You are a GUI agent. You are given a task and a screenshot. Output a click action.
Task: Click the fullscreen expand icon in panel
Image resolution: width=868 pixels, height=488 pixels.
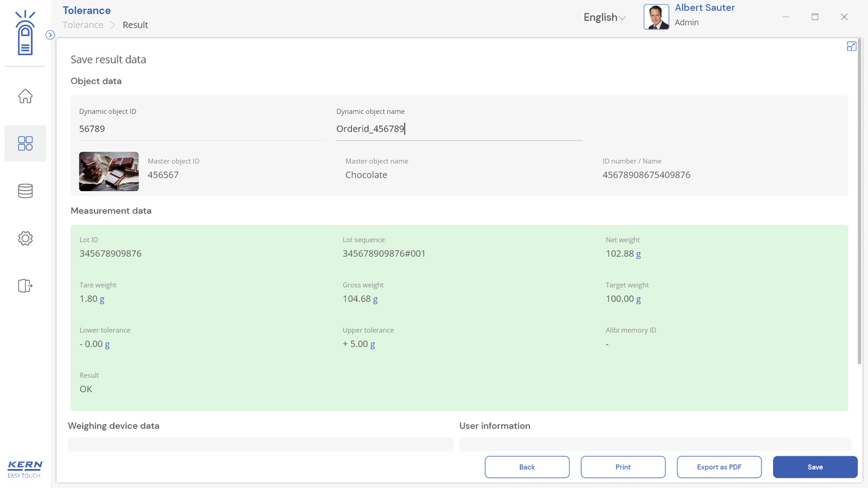(x=851, y=46)
